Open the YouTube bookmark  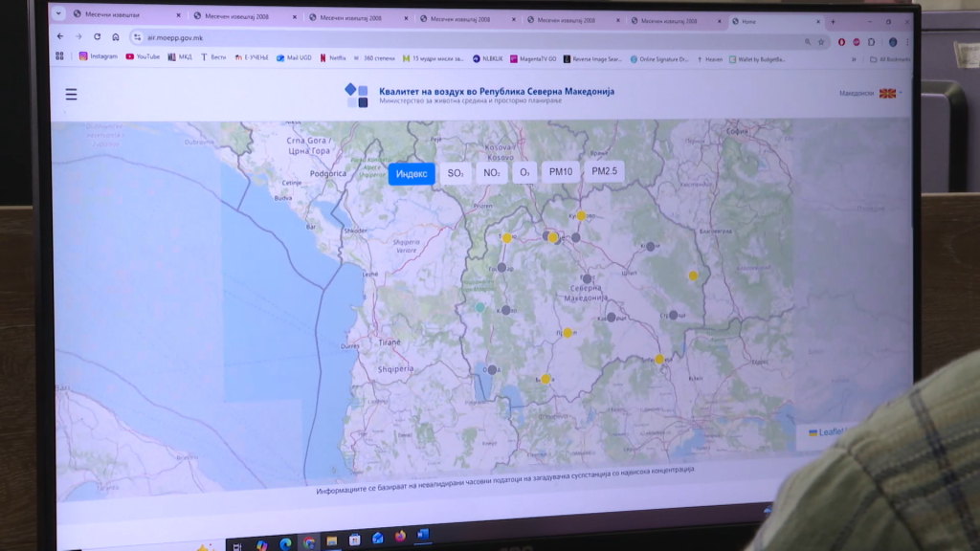pos(143,56)
